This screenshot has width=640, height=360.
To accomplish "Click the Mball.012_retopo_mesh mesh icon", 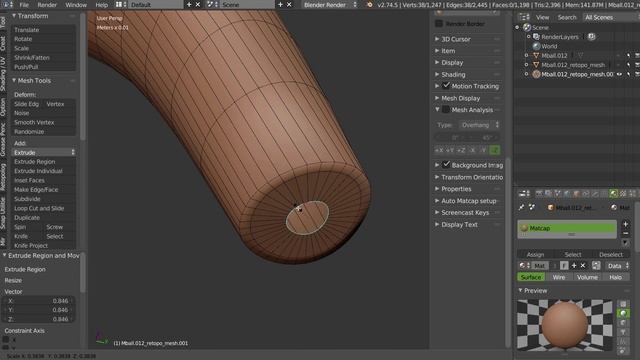I will (536, 65).
